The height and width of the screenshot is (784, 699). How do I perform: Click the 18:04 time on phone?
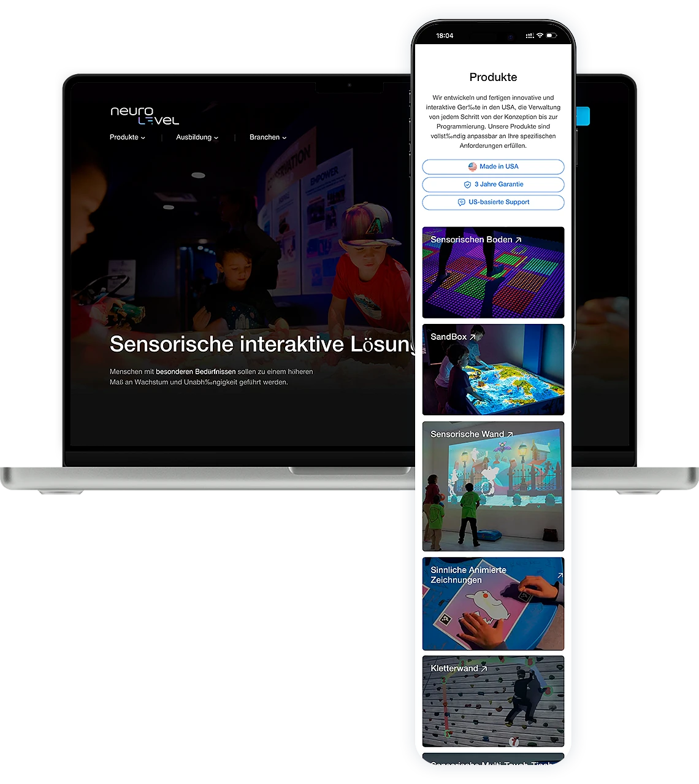pos(445,36)
